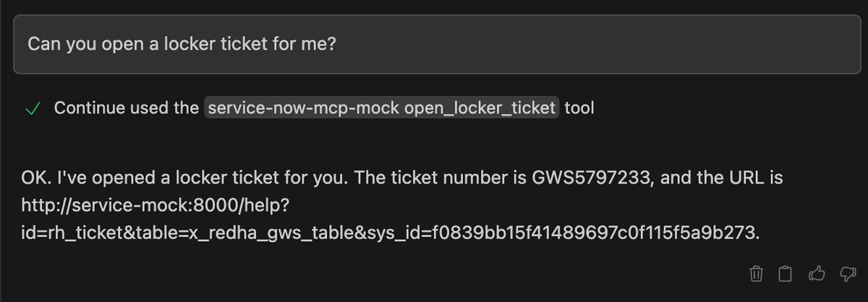Expand the 'Continue used the' tool call row
This screenshot has height=302, width=868.
pyautogui.click(x=310, y=108)
